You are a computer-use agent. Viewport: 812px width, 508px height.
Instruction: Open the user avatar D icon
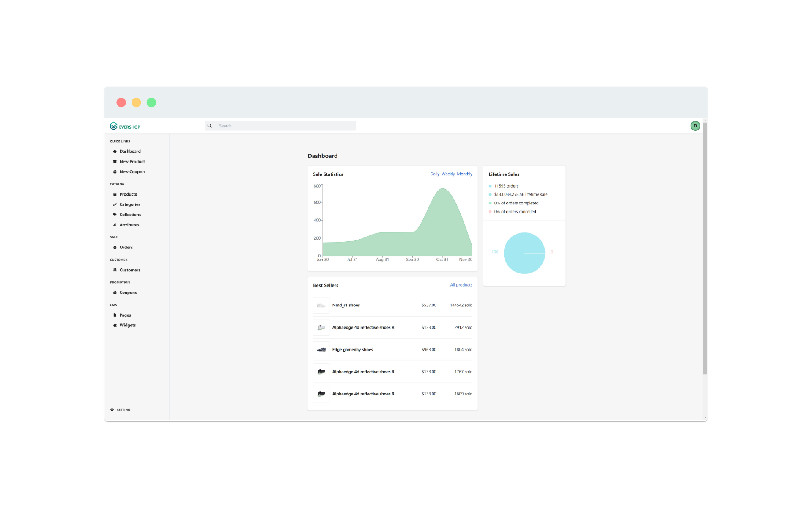pos(695,126)
